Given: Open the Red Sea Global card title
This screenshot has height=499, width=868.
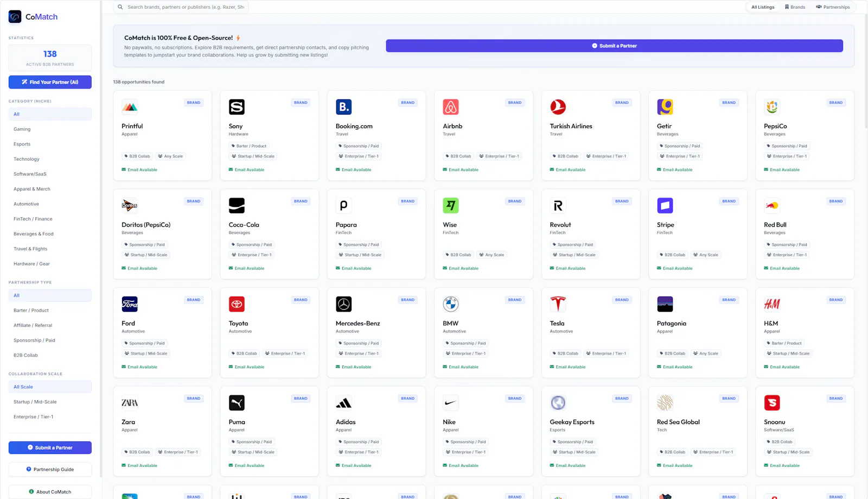Looking at the screenshot, I should [x=678, y=422].
